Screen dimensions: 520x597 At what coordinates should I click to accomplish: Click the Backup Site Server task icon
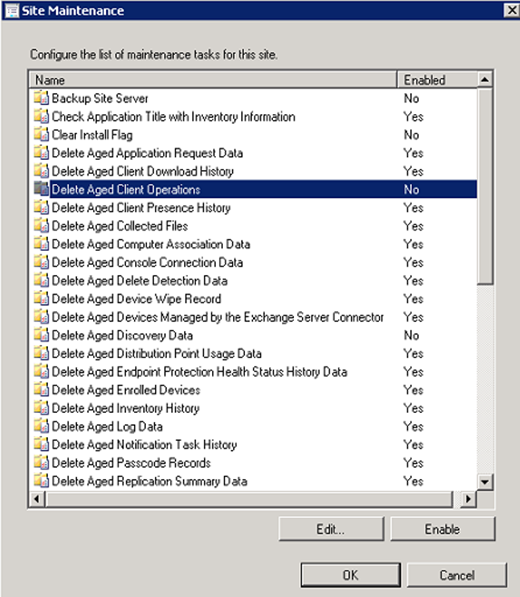tap(41, 98)
